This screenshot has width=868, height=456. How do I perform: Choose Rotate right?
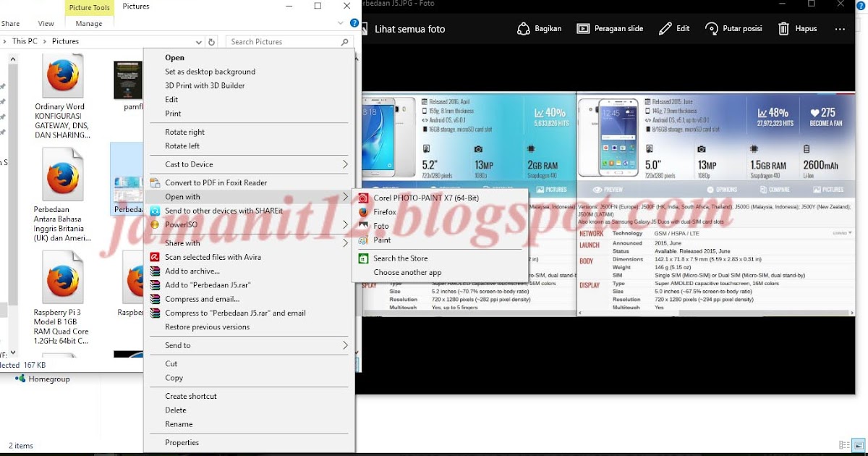184,132
